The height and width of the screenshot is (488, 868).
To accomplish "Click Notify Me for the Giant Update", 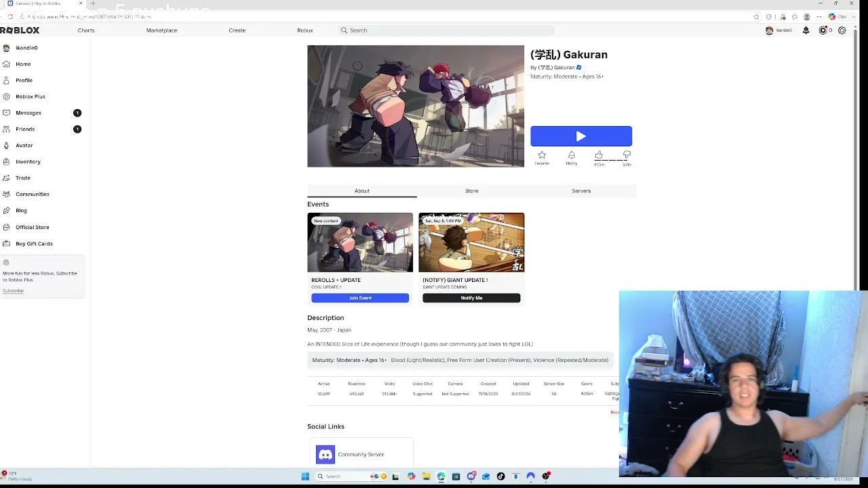I will 471,298.
